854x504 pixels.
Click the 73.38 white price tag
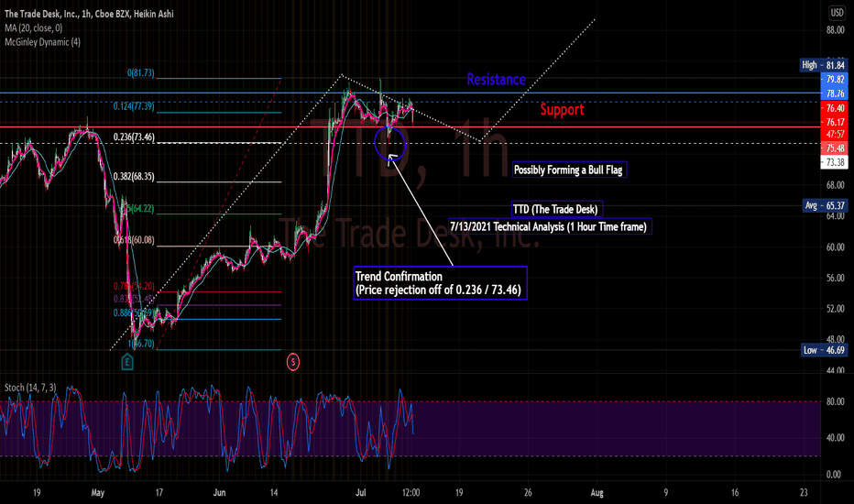click(835, 162)
